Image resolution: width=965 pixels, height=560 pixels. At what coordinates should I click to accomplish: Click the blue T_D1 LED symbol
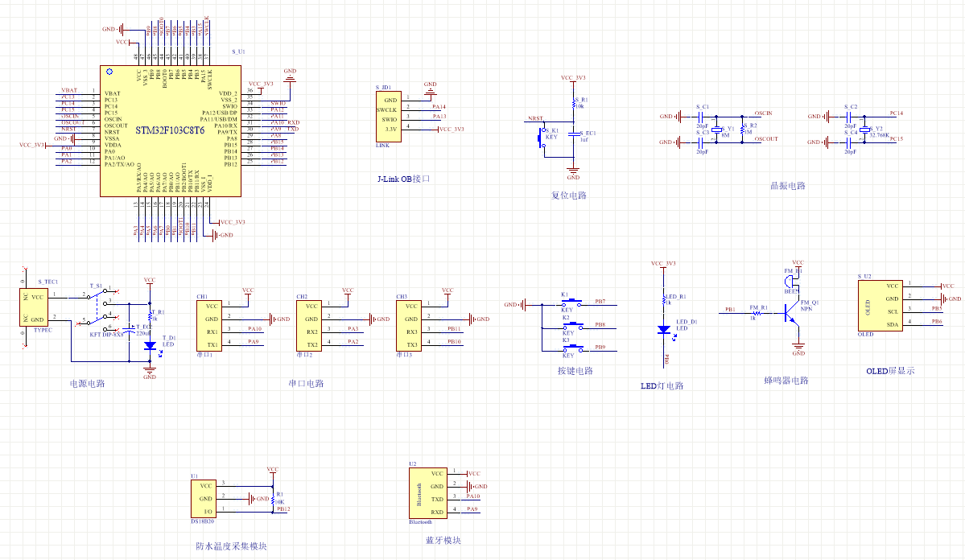pyautogui.click(x=150, y=346)
